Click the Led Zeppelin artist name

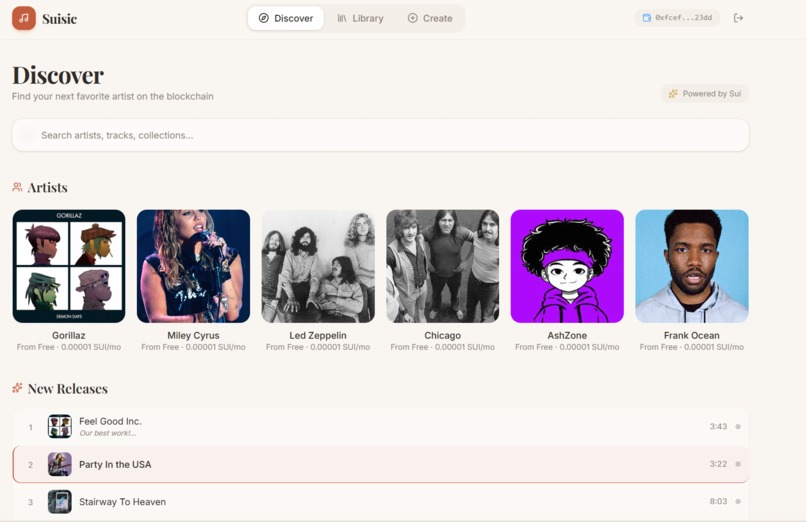pos(318,335)
